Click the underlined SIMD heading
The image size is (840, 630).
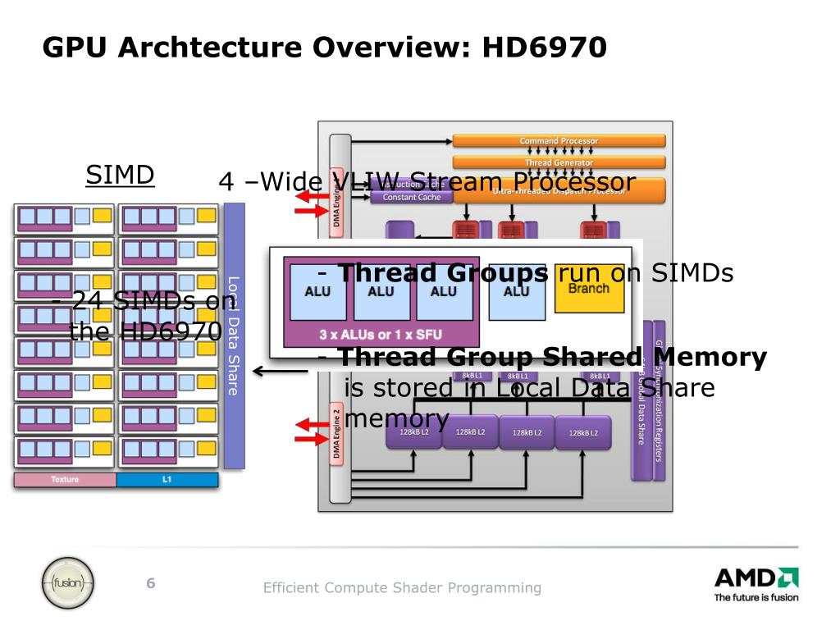[x=120, y=175]
